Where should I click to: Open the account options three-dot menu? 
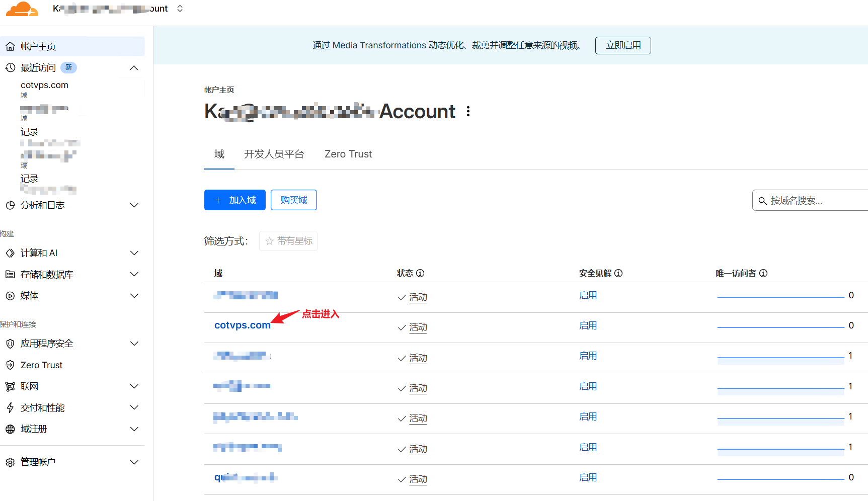(x=468, y=111)
